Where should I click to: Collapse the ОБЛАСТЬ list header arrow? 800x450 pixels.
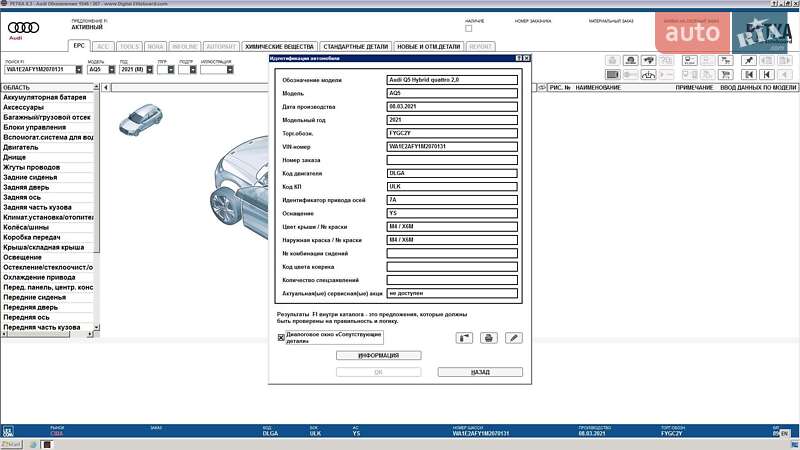click(x=96, y=88)
